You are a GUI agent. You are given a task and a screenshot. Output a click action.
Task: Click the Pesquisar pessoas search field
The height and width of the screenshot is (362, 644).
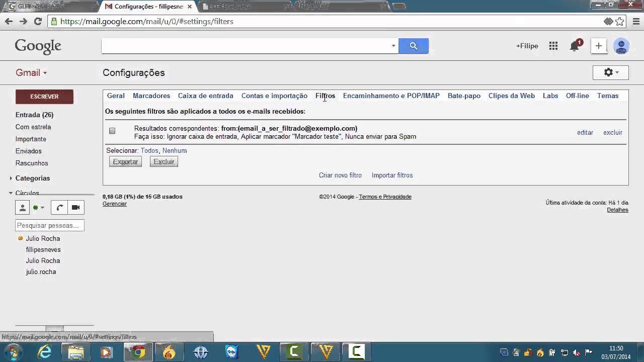50,225
